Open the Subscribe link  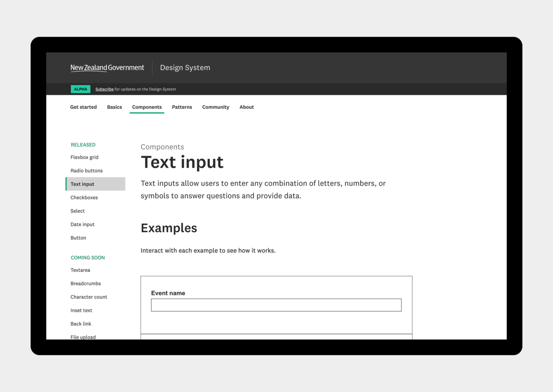point(104,89)
